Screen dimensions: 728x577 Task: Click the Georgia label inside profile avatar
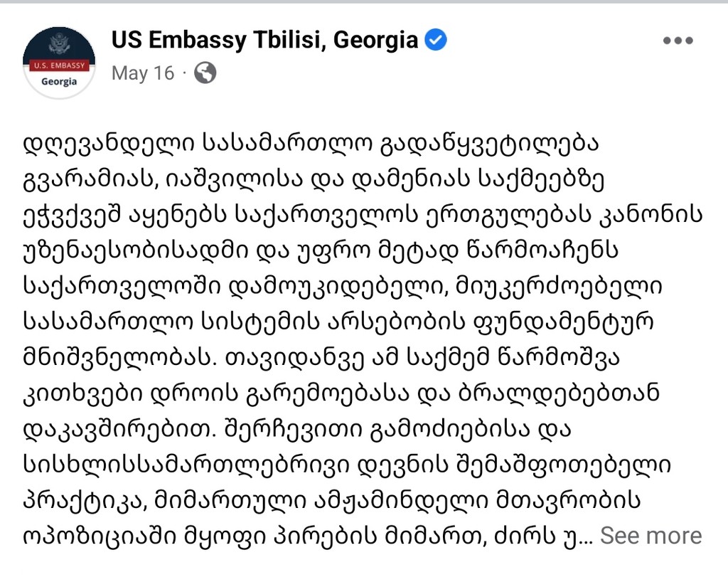[59, 82]
